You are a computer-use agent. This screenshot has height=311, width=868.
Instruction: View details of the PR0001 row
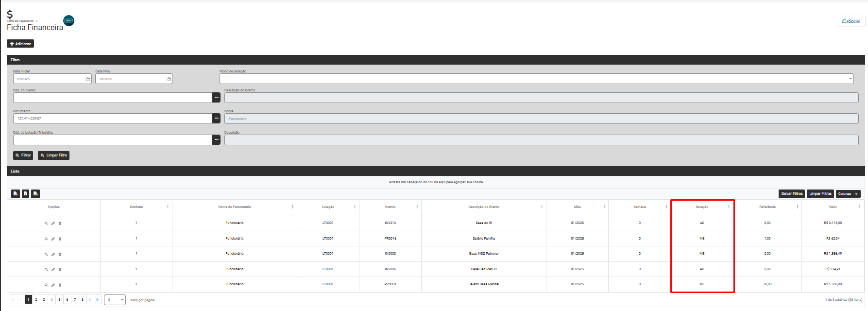pos(46,285)
